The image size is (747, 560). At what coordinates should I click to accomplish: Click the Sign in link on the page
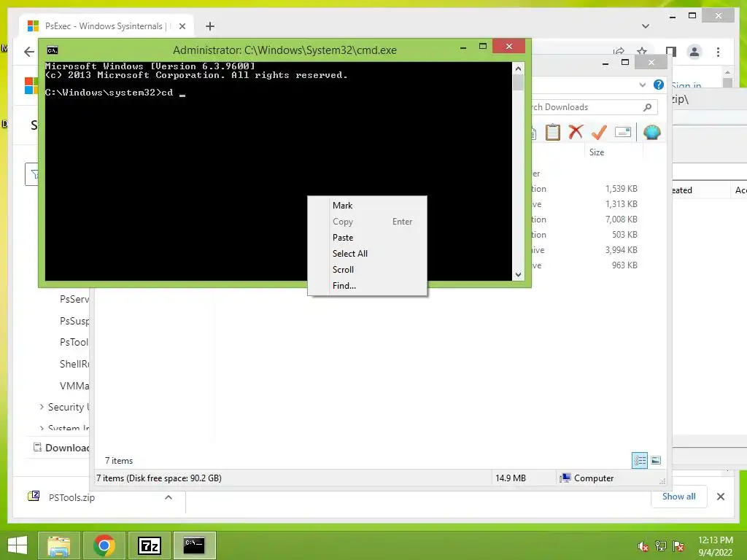click(686, 86)
